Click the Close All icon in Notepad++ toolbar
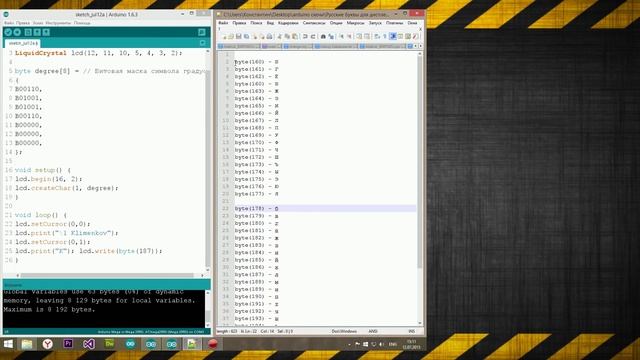Image resolution: width=640 pixels, height=360 pixels. (262, 36)
